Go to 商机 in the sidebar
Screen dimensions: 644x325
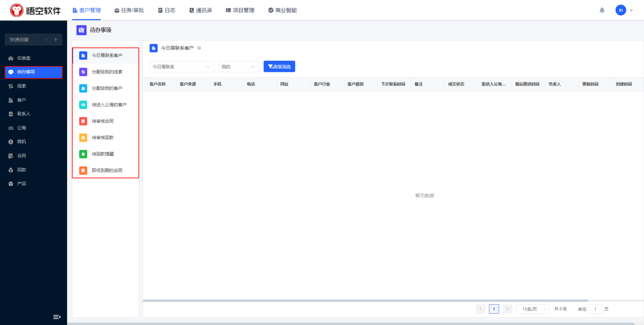21,142
